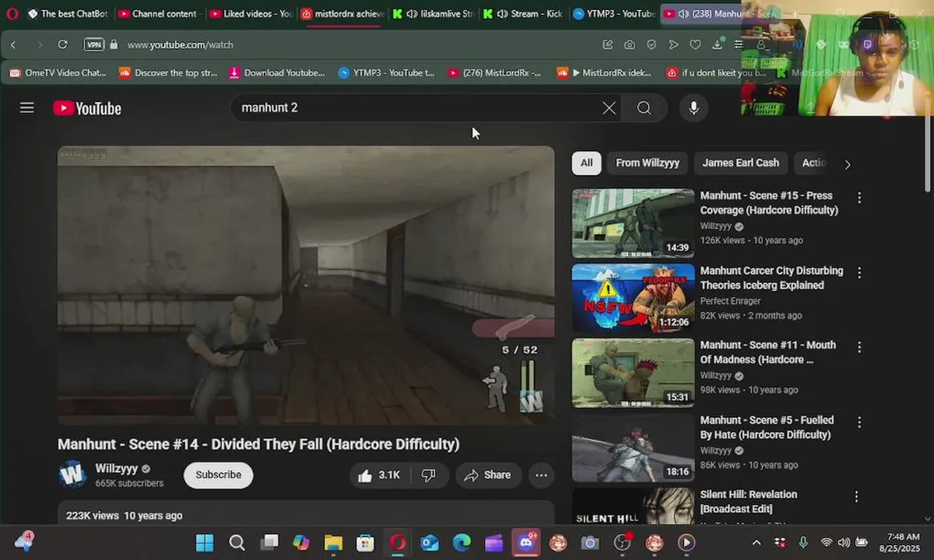The width and height of the screenshot is (934, 560).
Task: Go to the YouTube home logo
Action: [87, 108]
